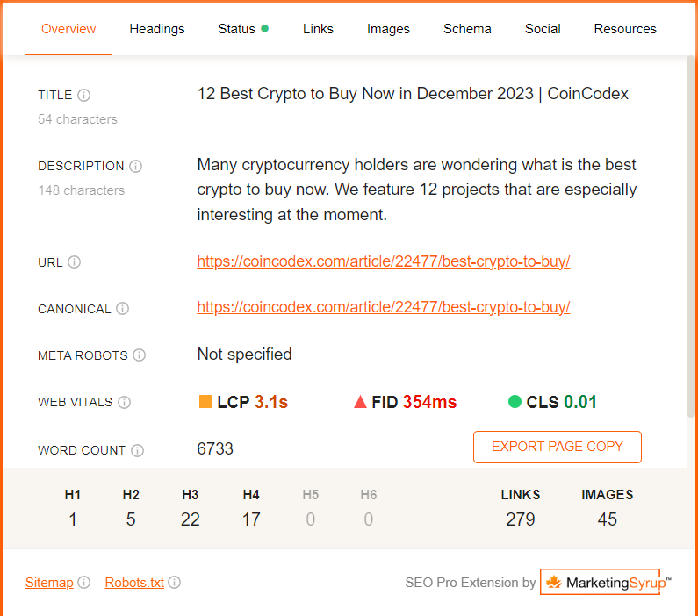
Task: Click the info icon next to URL
Action: click(75, 262)
